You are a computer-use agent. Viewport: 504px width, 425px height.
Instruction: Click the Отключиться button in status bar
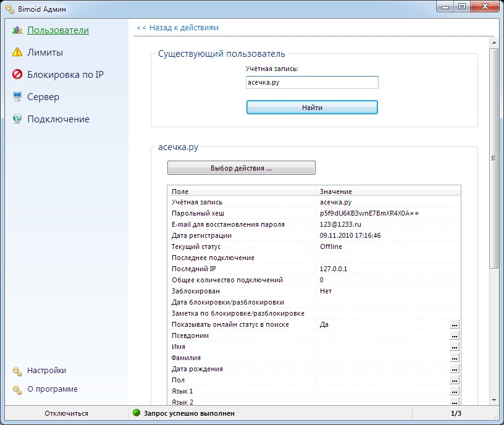[66, 413]
